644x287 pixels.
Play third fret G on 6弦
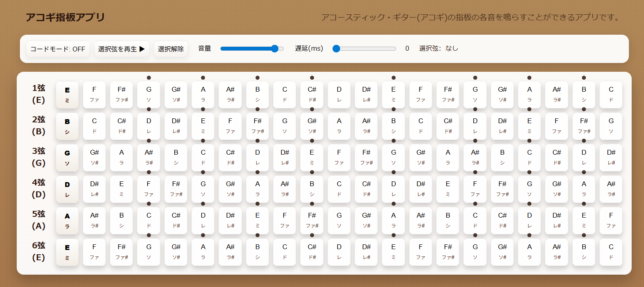149,252
